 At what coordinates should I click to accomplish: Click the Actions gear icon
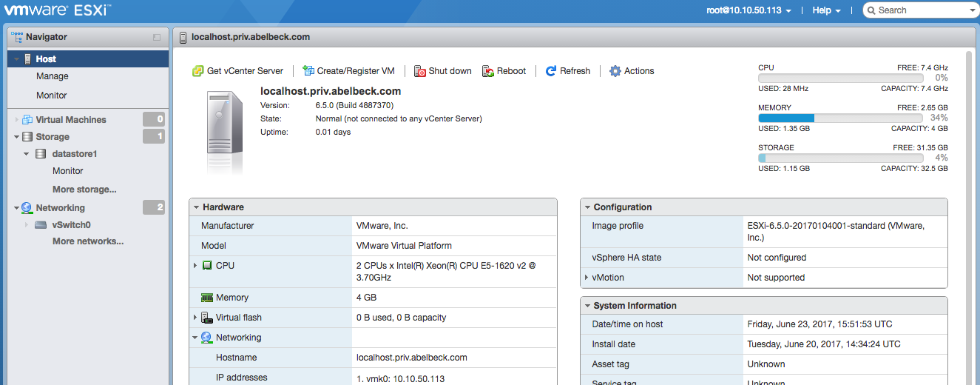(615, 71)
